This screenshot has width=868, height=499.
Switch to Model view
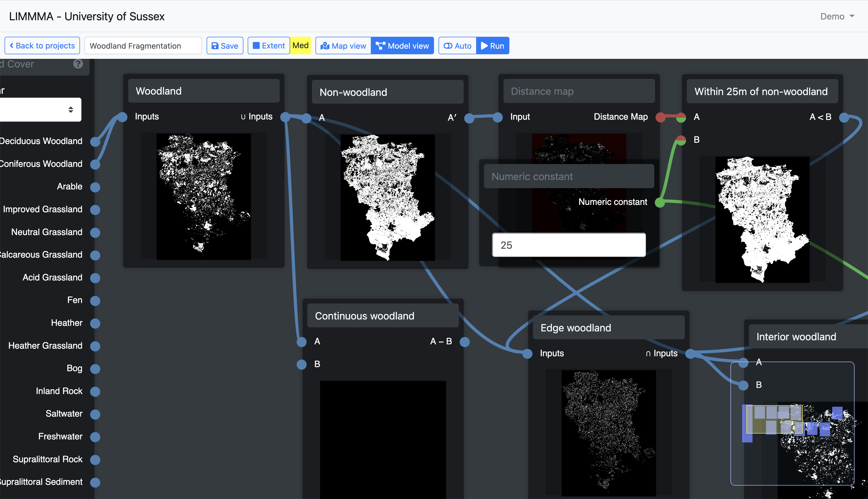[402, 46]
